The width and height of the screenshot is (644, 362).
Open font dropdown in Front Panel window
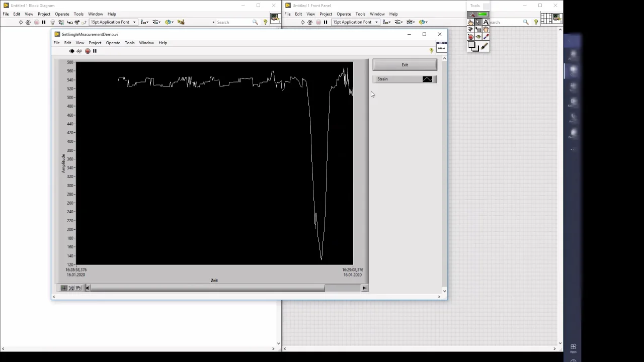tap(355, 22)
